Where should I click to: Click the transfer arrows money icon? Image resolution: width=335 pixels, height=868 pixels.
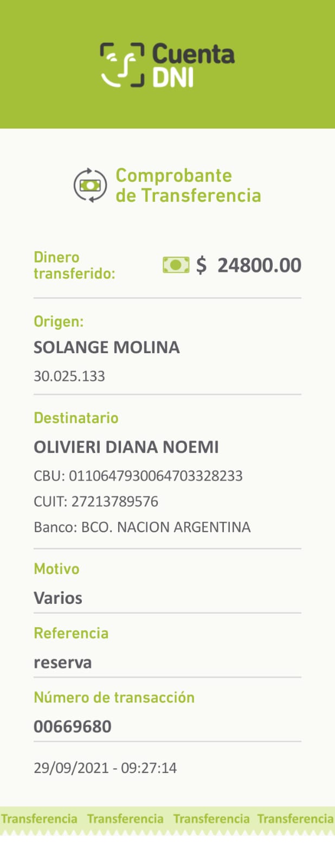pos(91,186)
